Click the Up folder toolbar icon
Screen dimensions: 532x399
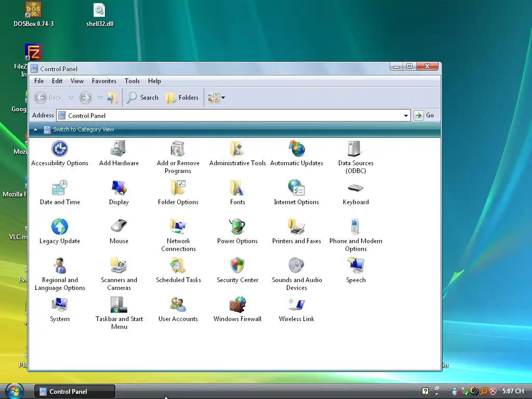click(112, 98)
